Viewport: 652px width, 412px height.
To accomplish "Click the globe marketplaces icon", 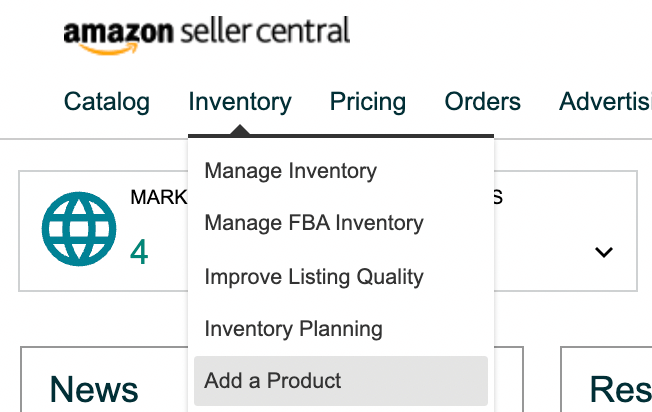I will 72,230.
